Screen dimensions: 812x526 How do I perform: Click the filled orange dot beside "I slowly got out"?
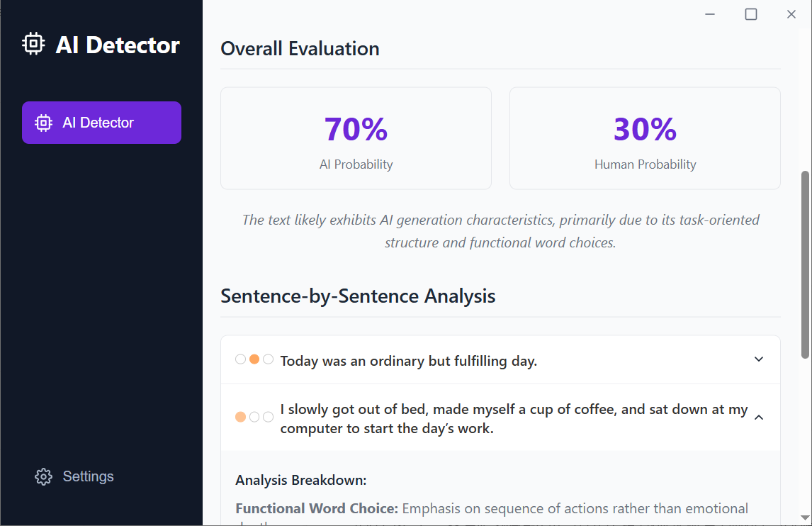click(241, 417)
